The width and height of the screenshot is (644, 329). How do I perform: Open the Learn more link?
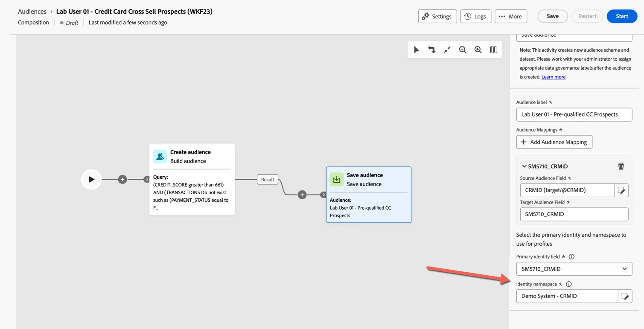553,77
